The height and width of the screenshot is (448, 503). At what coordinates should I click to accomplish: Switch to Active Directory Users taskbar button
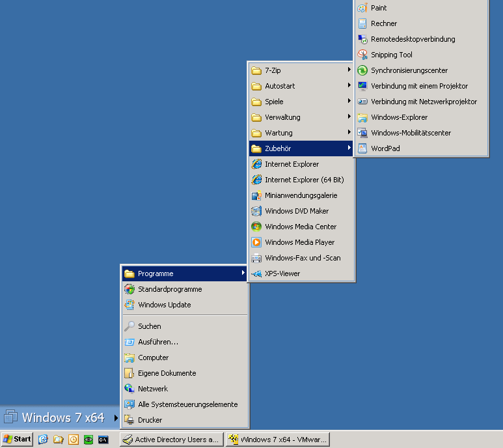coord(172,440)
